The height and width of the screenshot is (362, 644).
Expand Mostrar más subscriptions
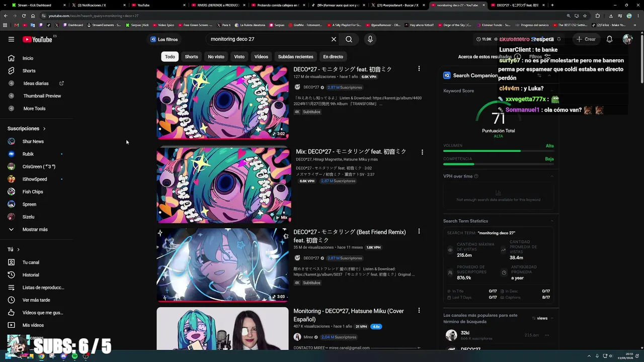(35, 229)
